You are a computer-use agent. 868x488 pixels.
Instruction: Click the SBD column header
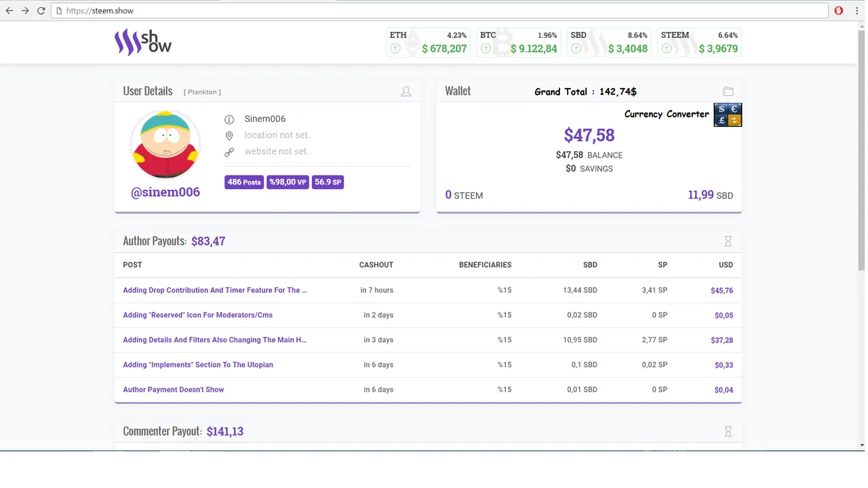(590, 265)
